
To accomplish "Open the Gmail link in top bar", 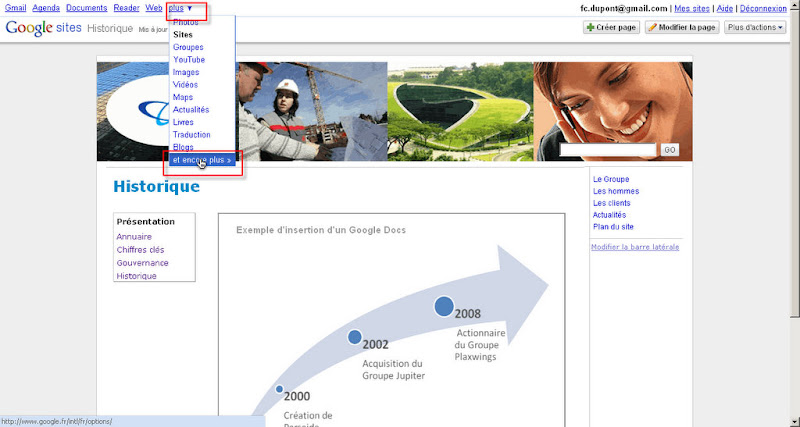I will 15,8.
